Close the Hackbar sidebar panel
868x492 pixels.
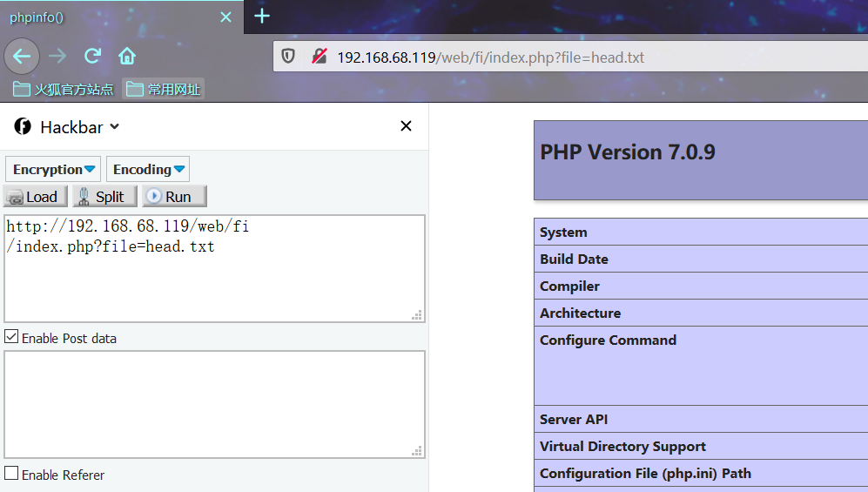click(x=406, y=126)
